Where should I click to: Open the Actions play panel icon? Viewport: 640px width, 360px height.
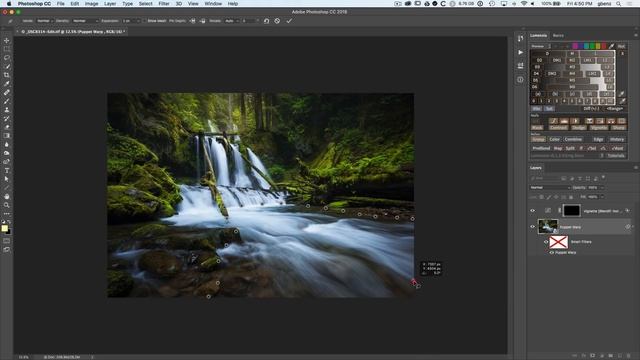click(x=520, y=52)
